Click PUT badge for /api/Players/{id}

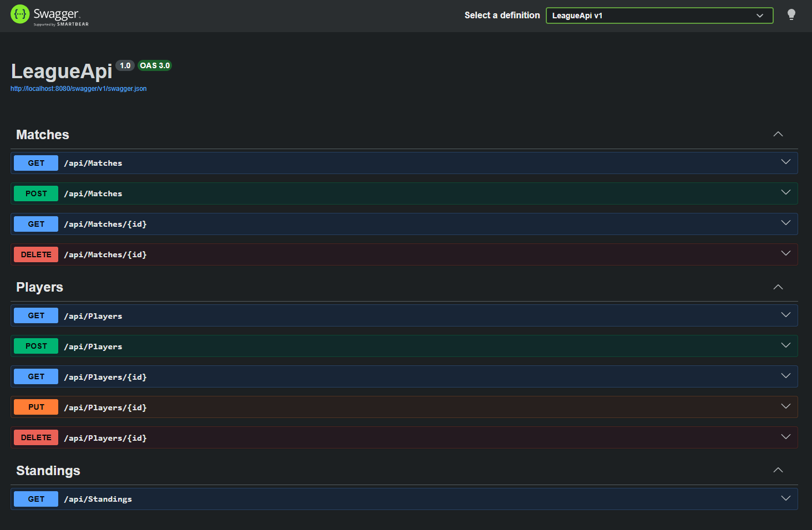(x=36, y=407)
